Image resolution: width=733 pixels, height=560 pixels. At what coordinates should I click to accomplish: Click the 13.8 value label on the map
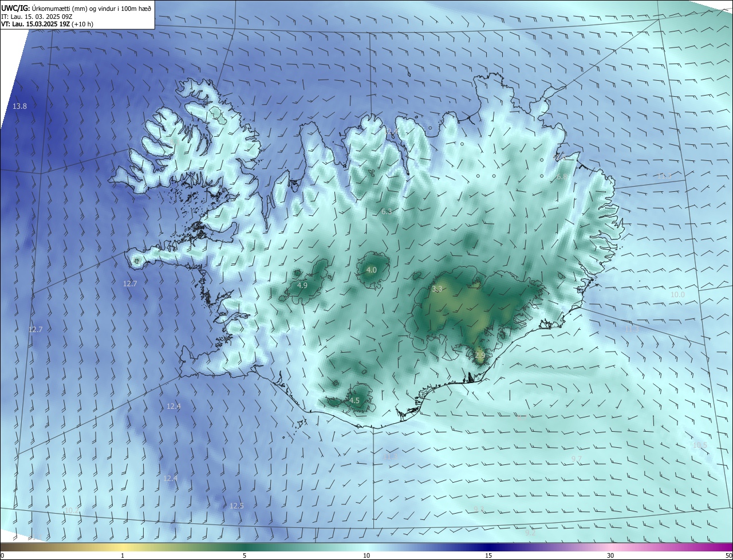pyautogui.click(x=20, y=107)
